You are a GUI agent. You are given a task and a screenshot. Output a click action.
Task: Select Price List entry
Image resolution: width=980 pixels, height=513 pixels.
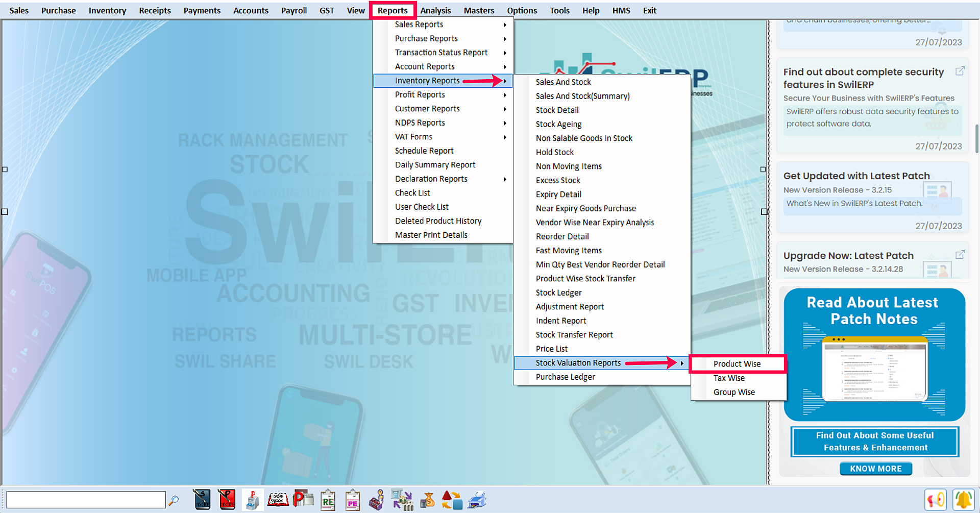(x=601, y=349)
